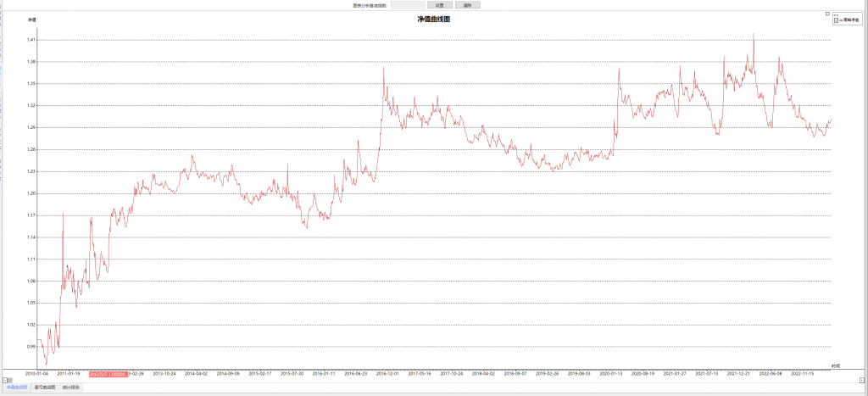
Task: Click the red line swatch in the legend
Action: click(x=840, y=20)
